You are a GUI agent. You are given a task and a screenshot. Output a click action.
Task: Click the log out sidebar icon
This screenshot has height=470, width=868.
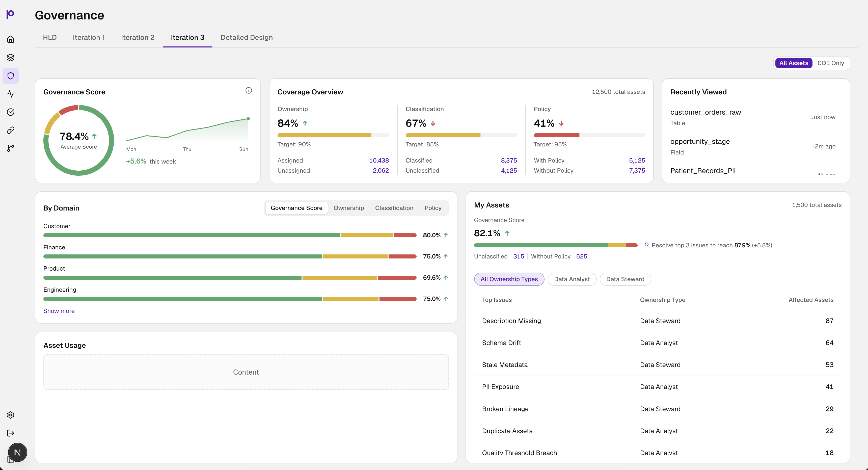click(10, 433)
